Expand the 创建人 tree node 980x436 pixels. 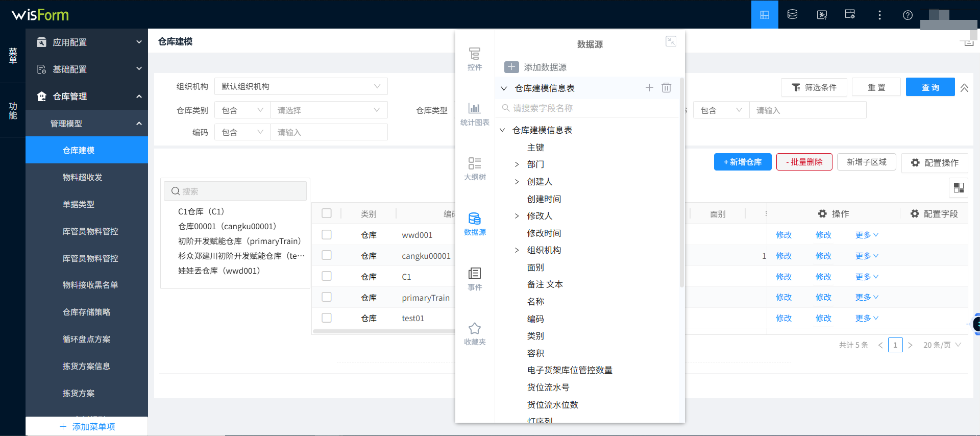[x=517, y=182]
